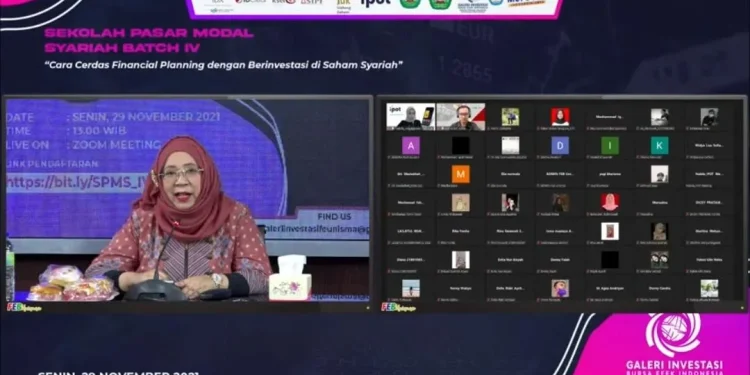Click the white tissue box on the desk
This screenshot has width=750, height=375.
pyautogui.click(x=290, y=278)
